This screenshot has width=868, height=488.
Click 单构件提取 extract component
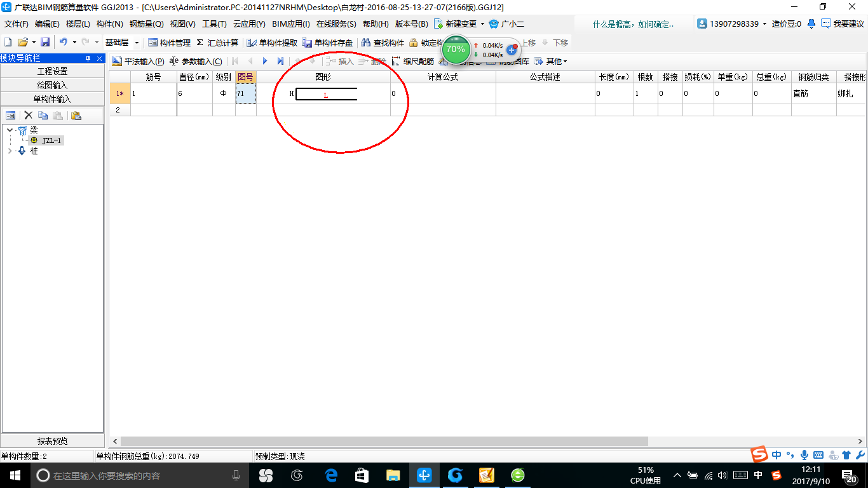(273, 43)
